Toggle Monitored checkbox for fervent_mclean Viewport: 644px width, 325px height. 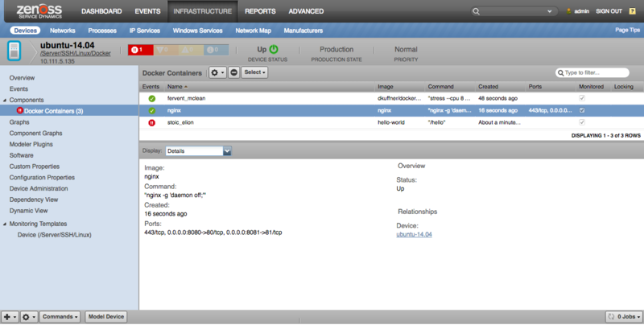(582, 98)
